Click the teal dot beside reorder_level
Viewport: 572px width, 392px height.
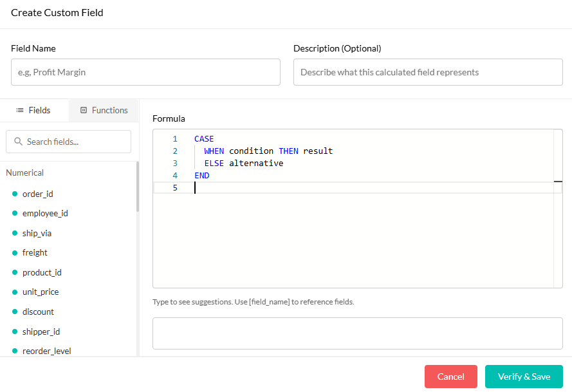(x=15, y=351)
